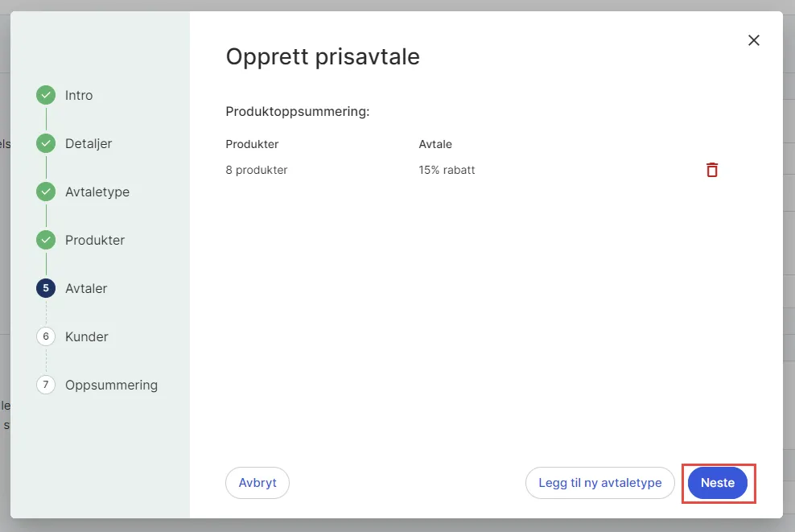Click Legg til ny avtaletype
The height and width of the screenshot is (532, 795).
tap(600, 483)
